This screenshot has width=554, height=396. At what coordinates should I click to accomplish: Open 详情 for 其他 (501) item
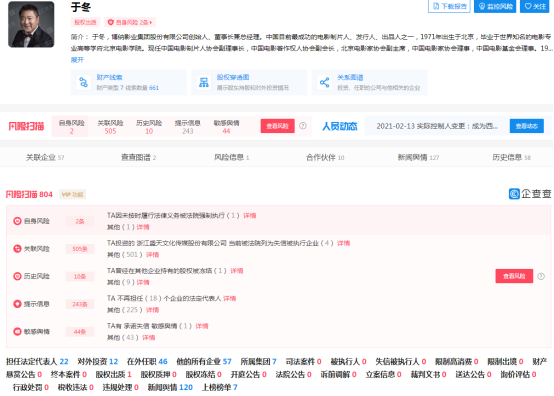point(152,255)
